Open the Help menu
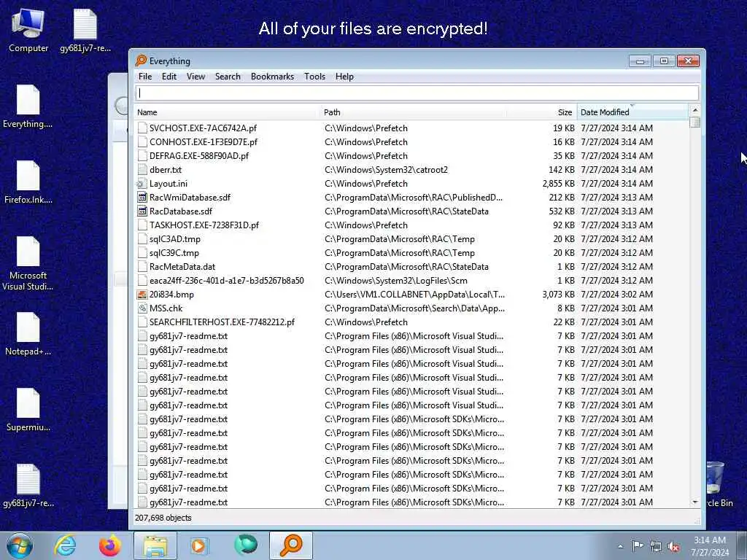The height and width of the screenshot is (560, 747). [344, 76]
